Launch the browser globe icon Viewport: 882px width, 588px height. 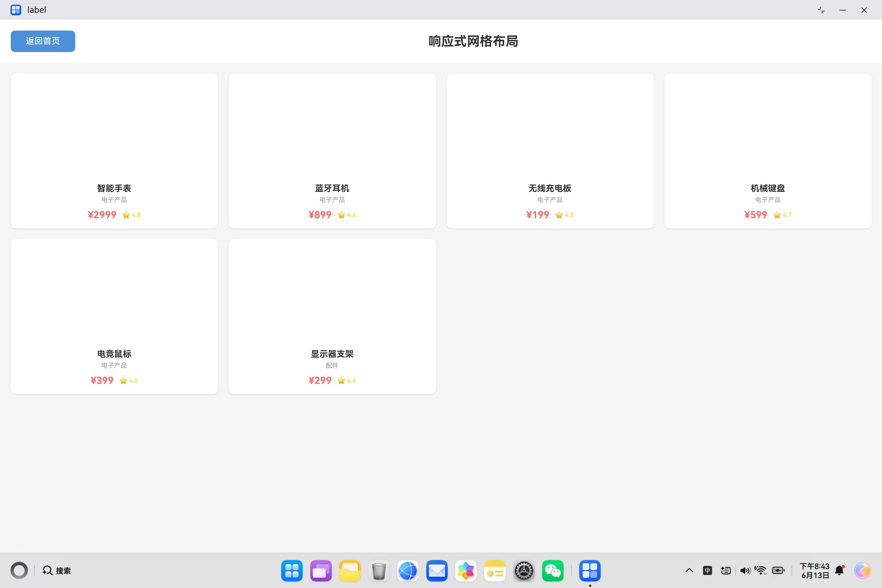click(x=408, y=571)
